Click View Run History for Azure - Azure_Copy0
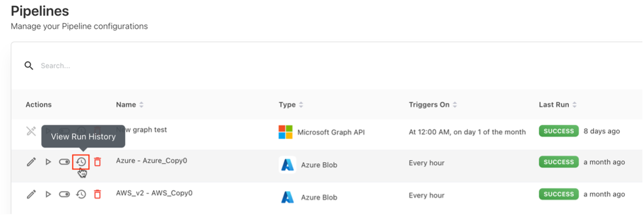The image size is (644, 216). (x=81, y=162)
